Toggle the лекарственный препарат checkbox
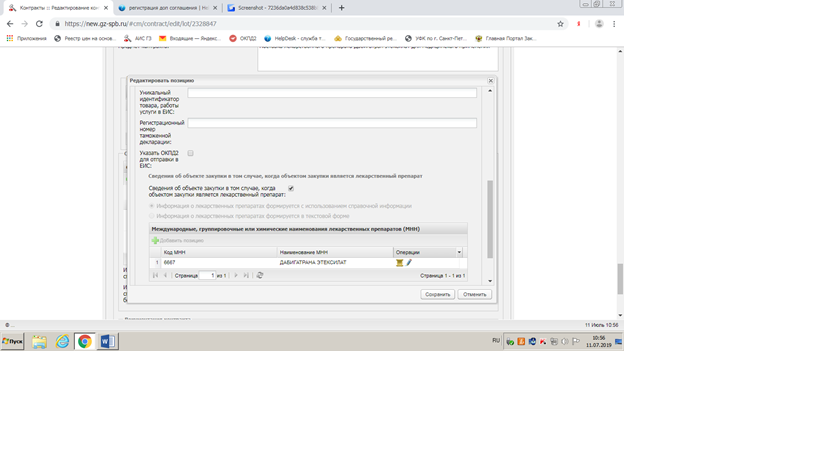The image size is (819, 460). (291, 188)
